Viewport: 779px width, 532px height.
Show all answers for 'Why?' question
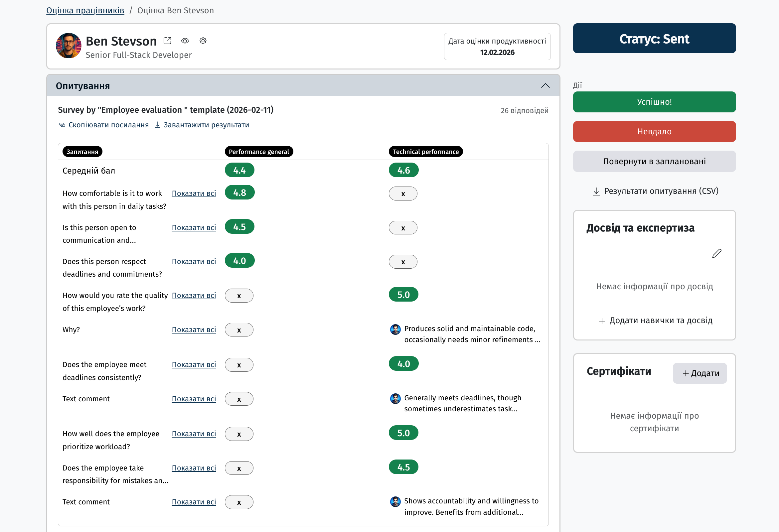[x=194, y=330]
